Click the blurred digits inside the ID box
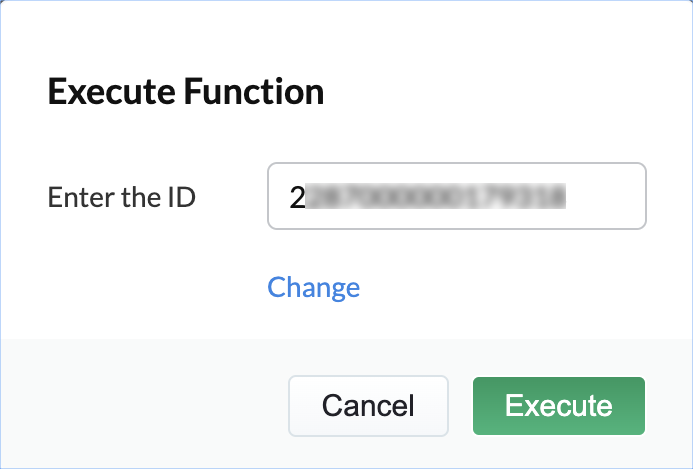 (x=435, y=197)
